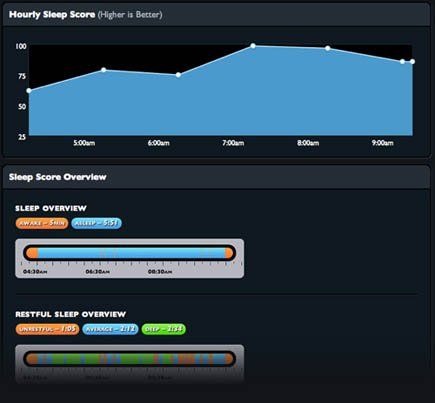Click the data point just after 8:00am
This screenshot has height=403, width=435.
pyautogui.click(x=328, y=48)
